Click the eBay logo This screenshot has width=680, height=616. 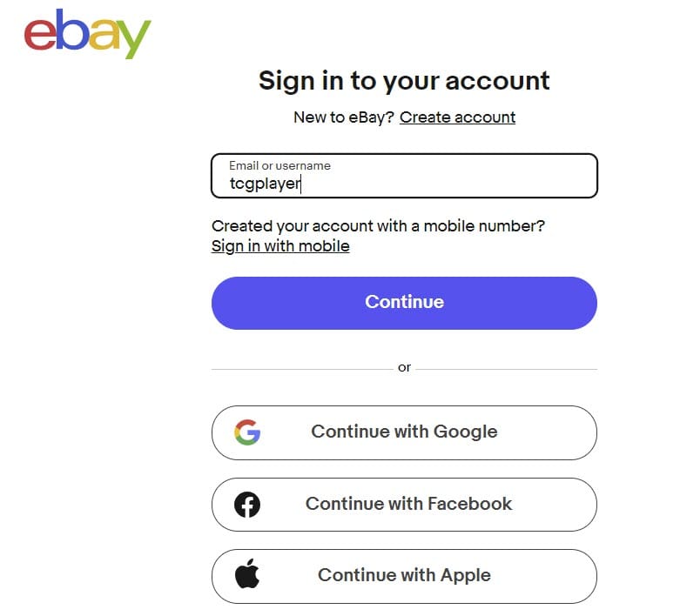(x=87, y=34)
